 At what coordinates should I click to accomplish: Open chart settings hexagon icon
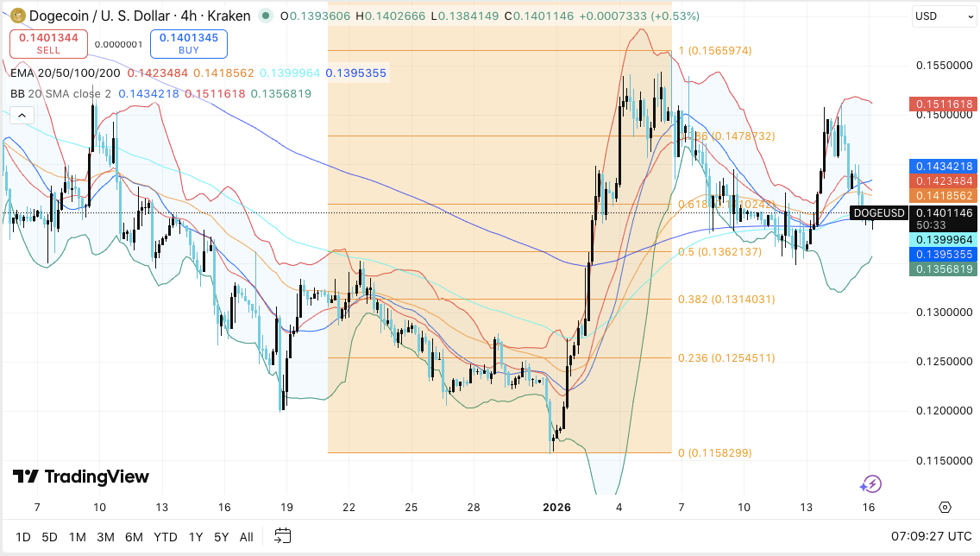coord(945,507)
